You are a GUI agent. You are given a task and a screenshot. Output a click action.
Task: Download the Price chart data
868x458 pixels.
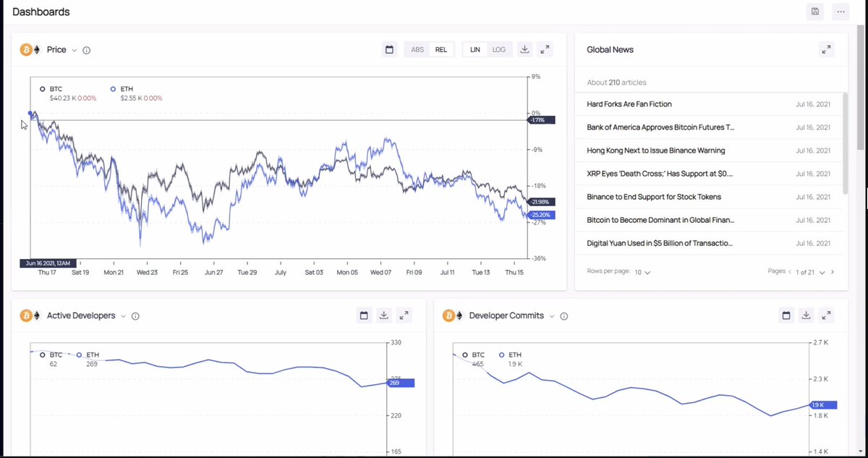point(524,49)
